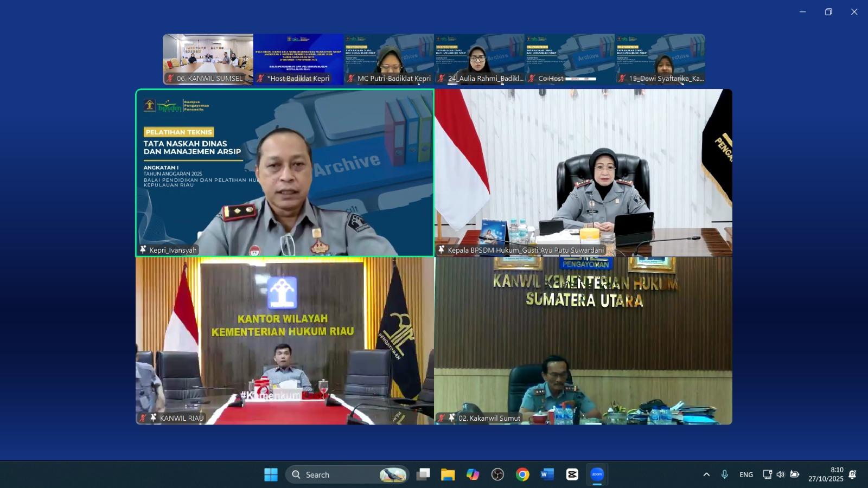Open Zoom from the taskbar
868x488 pixels.
tap(597, 474)
